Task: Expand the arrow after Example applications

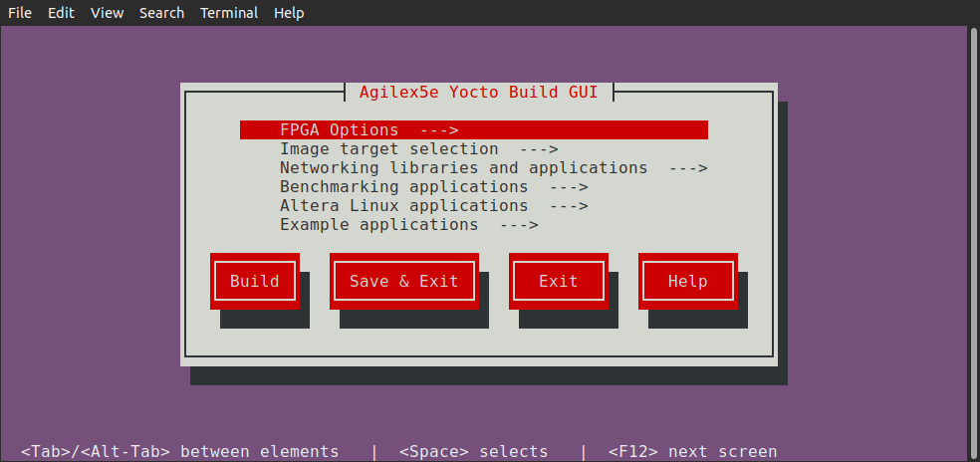Action: (x=519, y=225)
